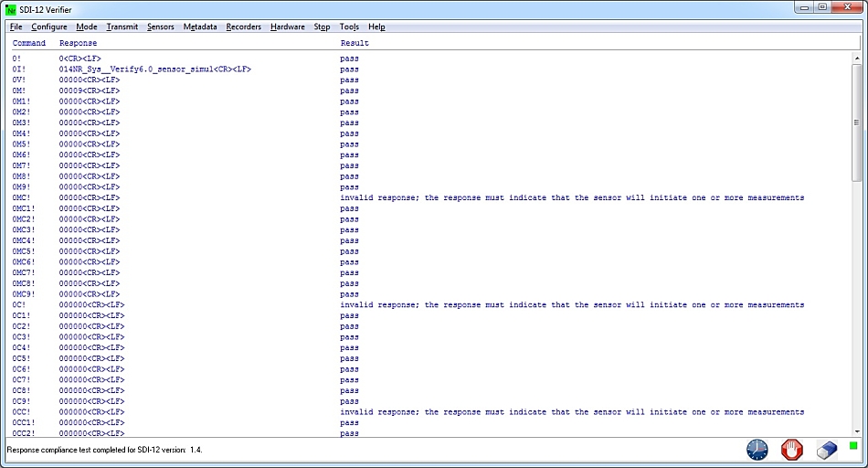Screen dimensions: 868x468
Task: Open the Hardware menu
Action: (287, 27)
